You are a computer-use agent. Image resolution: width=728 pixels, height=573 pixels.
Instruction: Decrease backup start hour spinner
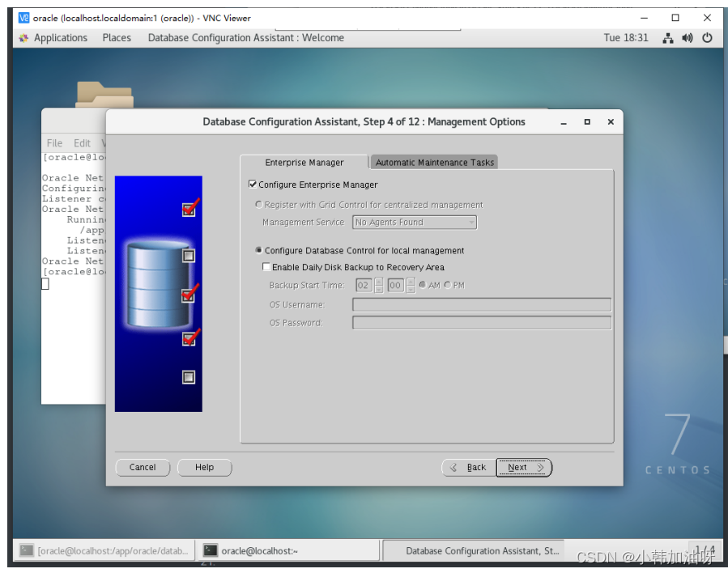(379, 289)
